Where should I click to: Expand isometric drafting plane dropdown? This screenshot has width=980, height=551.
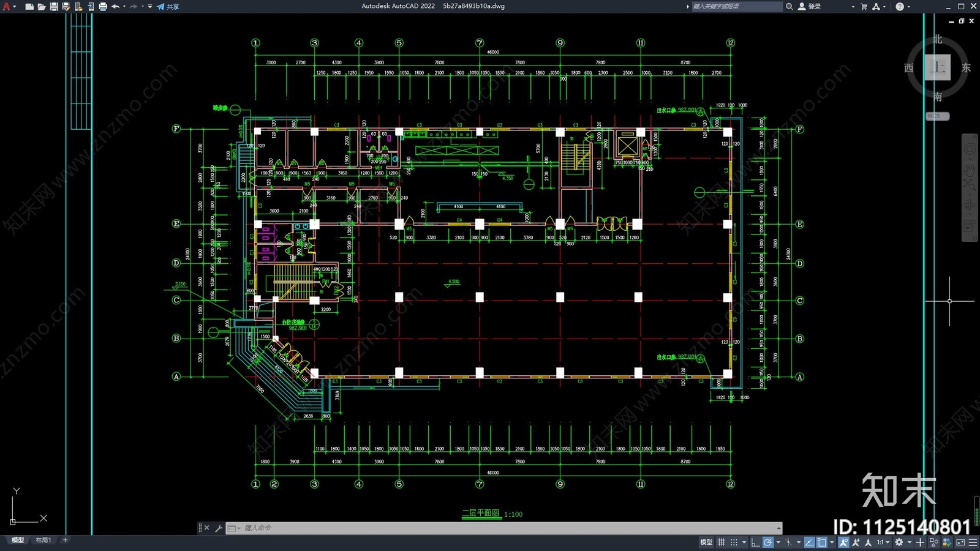coord(799,542)
